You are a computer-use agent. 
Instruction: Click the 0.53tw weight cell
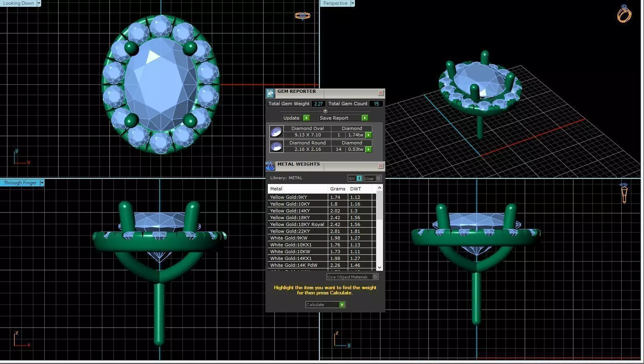click(x=355, y=150)
